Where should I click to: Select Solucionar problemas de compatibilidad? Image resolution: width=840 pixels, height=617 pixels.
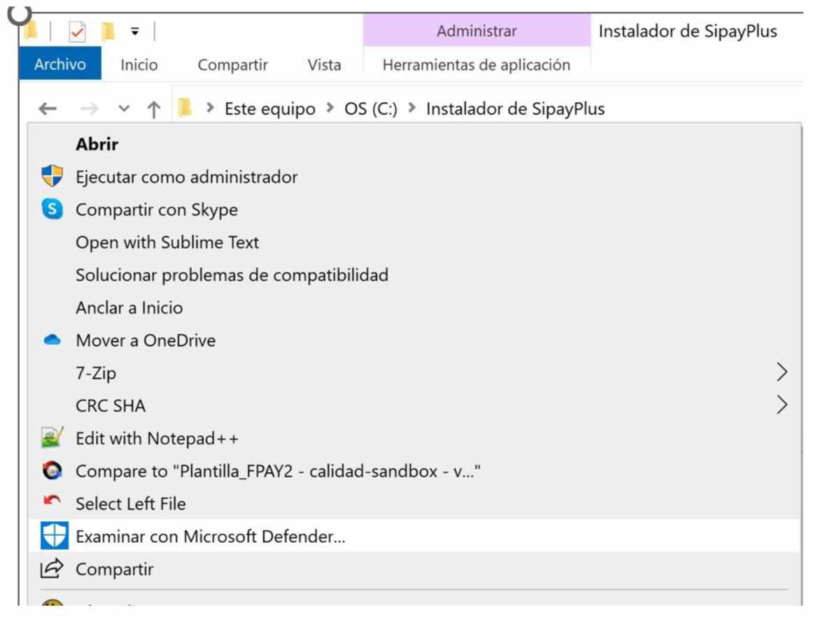pos(232,275)
